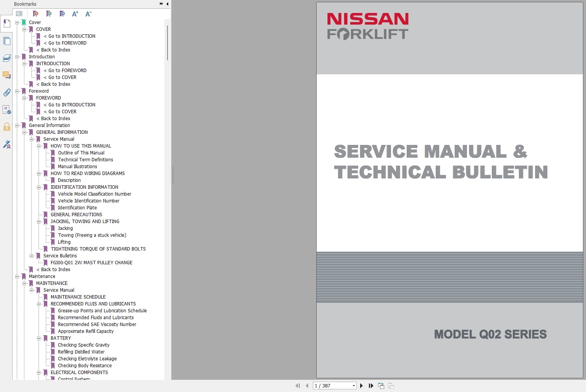The image size is (586, 392).
Task: Open the Comments sidebar panel icon
Action: pos(6,75)
